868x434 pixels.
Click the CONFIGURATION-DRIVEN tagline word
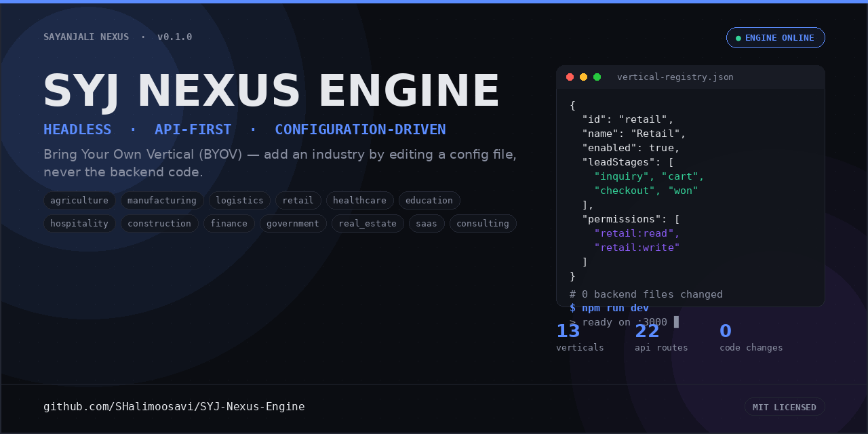click(x=360, y=130)
